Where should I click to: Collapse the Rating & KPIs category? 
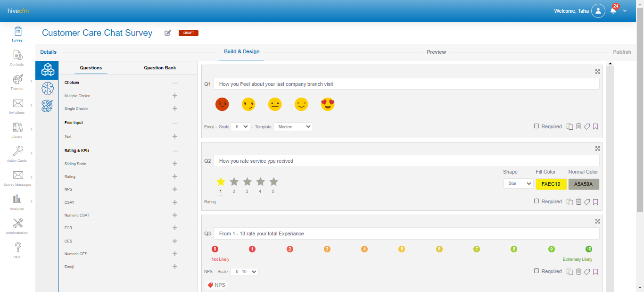(x=175, y=151)
